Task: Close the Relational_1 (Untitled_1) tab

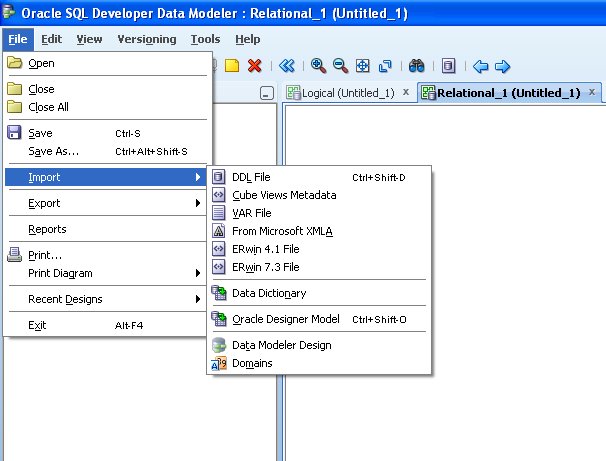Action: [x=592, y=92]
